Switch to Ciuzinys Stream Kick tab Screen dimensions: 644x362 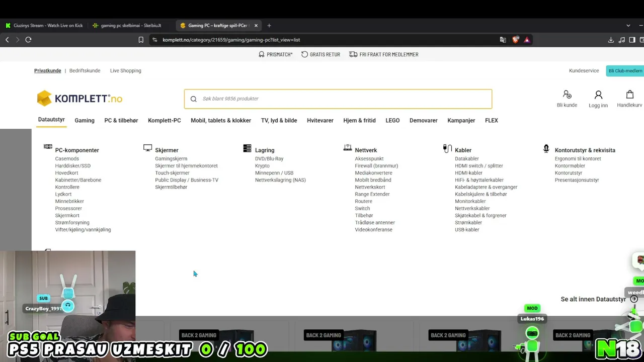tap(44, 26)
